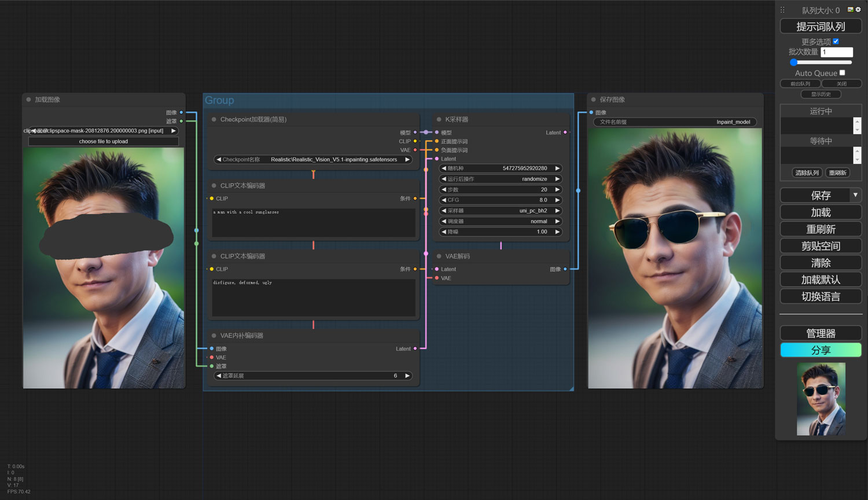
Task: Click choose file to upload button
Action: [104, 141]
